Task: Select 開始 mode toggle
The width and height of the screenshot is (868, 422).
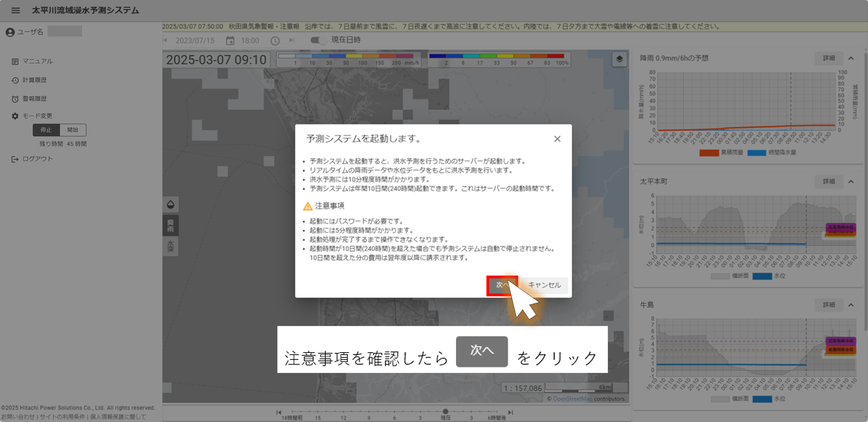Action: [x=73, y=130]
